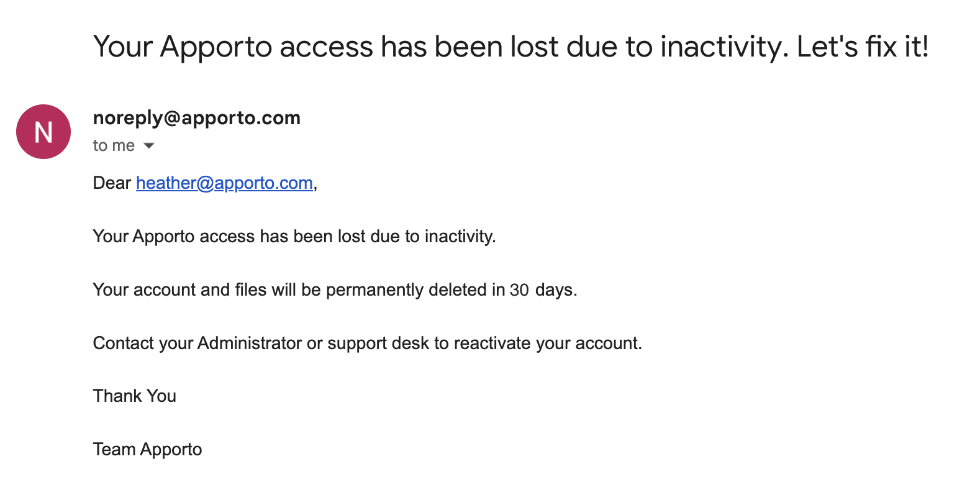This screenshot has width=980, height=482.
Task: Click the number 30 in the deletion notice
Action: [x=519, y=290]
